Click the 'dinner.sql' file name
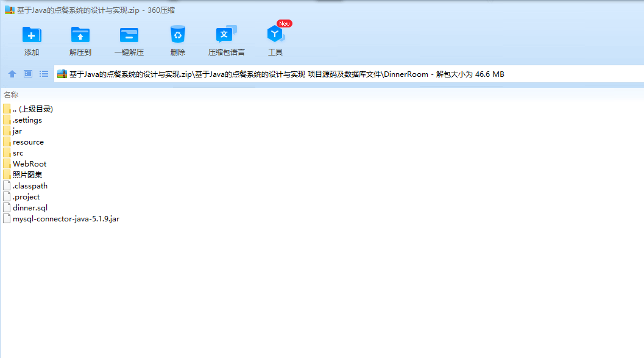 pyautogui.click(x=30, y=208)
